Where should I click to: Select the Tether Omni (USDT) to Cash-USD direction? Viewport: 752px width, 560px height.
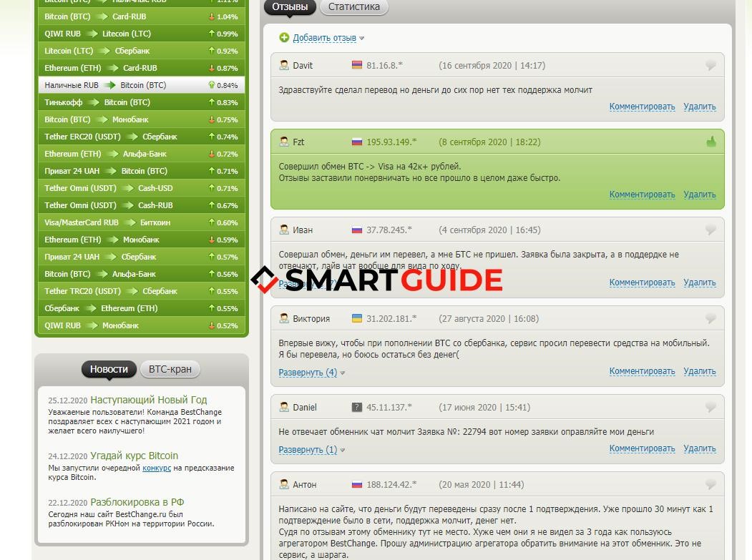pos(142,188)
